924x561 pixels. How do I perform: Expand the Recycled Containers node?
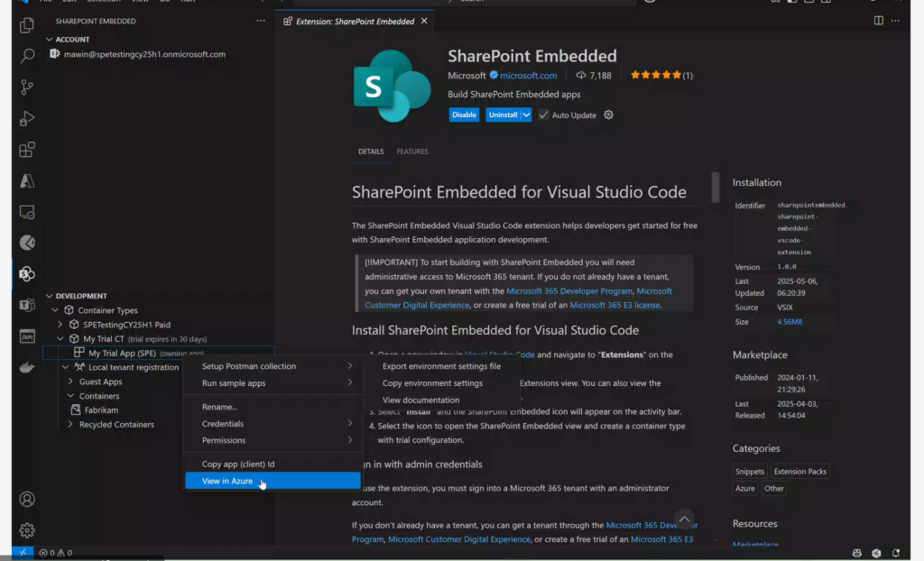[70, 424]
